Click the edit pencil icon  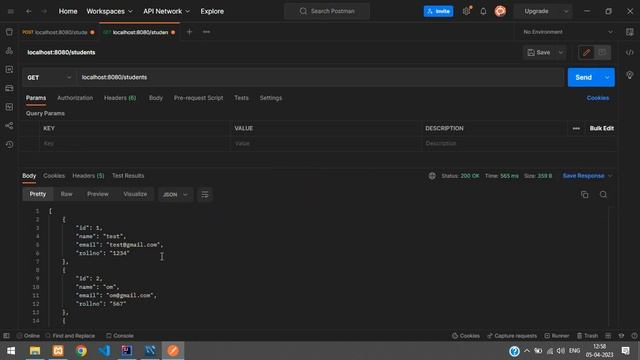point(587,52)
